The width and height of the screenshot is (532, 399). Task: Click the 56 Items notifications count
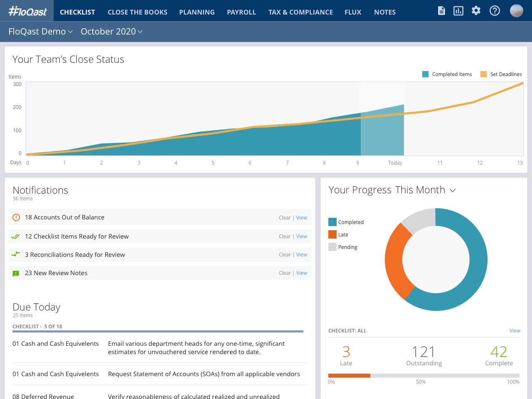22,199
